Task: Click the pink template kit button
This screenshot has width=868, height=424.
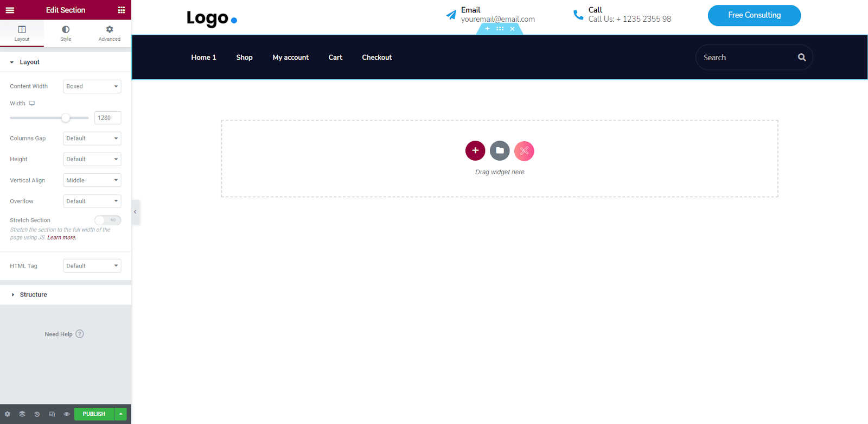Action: (x=524, y=151)
